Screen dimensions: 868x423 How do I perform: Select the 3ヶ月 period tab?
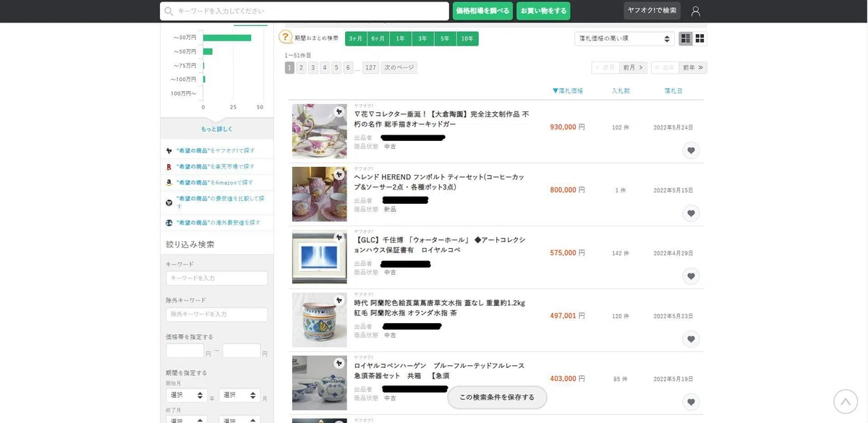[x=355, y=38]
